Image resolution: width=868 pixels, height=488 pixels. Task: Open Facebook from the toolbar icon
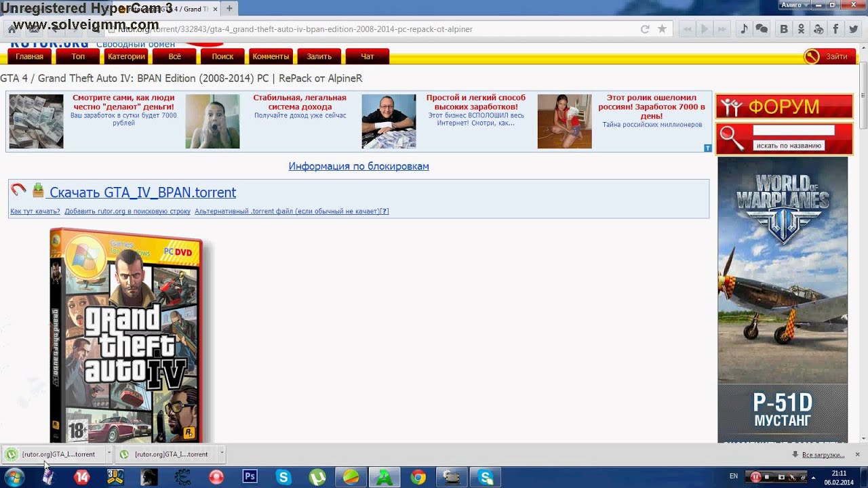coord(835,29)
